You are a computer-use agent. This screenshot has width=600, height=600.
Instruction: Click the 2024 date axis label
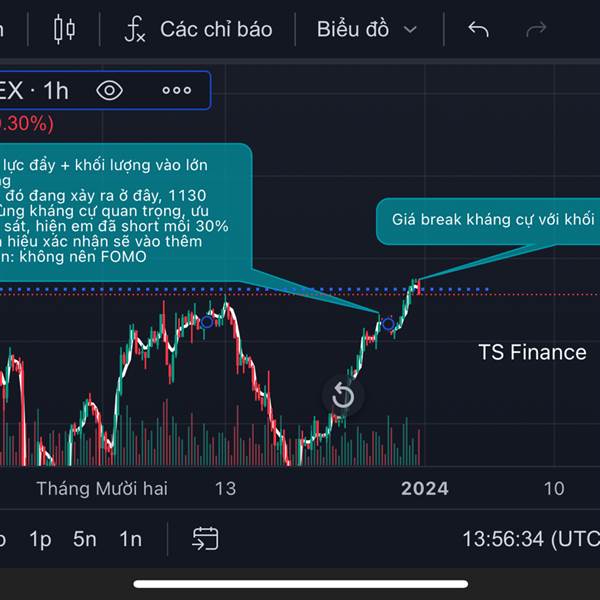[424, 488]
